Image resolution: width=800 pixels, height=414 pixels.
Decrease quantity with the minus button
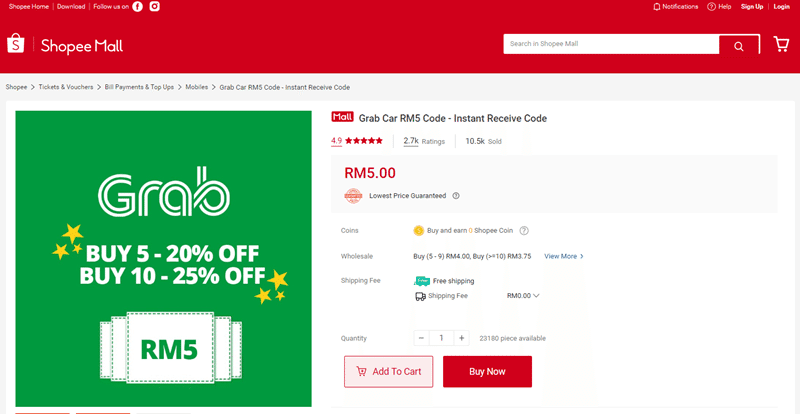click(x=421, y=338)
